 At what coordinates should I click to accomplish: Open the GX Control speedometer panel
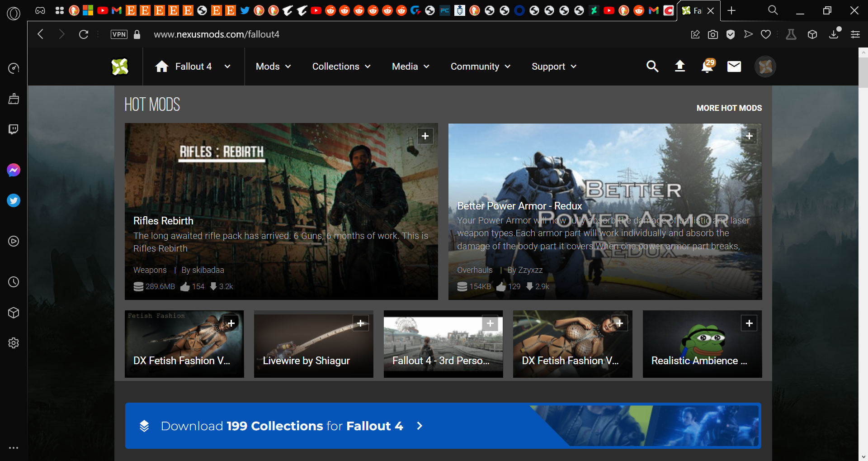[x=14, y=68]
